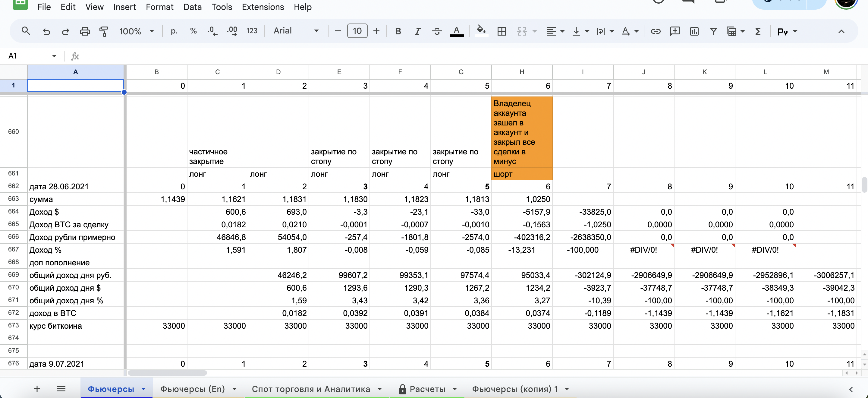
Task: Open the Insert menu
Action: [124, 7]
